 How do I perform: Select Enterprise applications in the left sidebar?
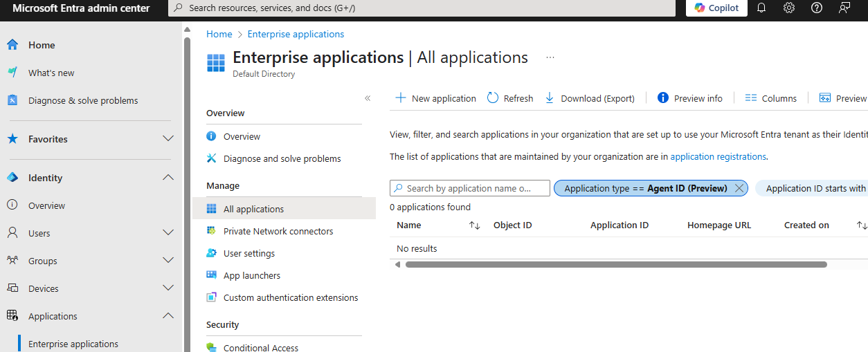click(x=73, y=344)
